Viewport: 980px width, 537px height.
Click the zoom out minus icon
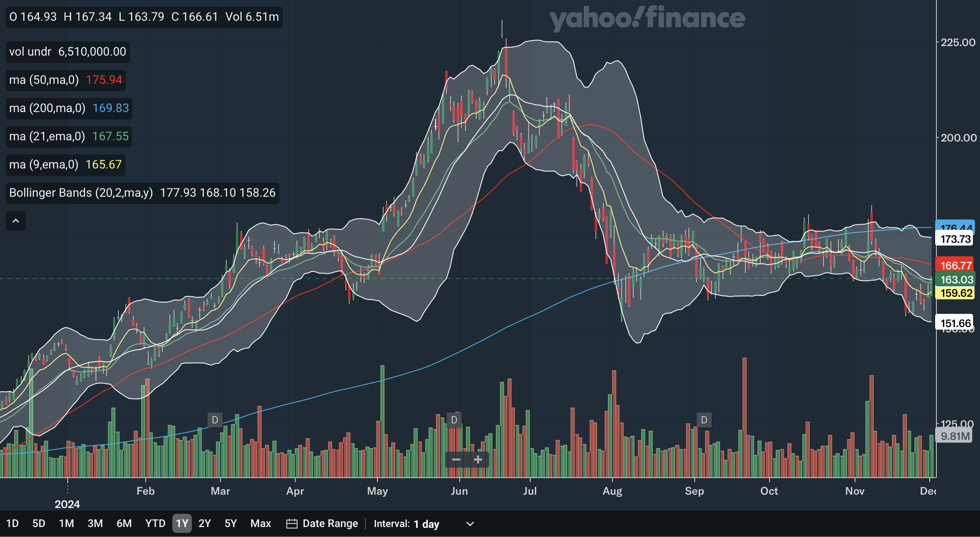pos(456,460)
